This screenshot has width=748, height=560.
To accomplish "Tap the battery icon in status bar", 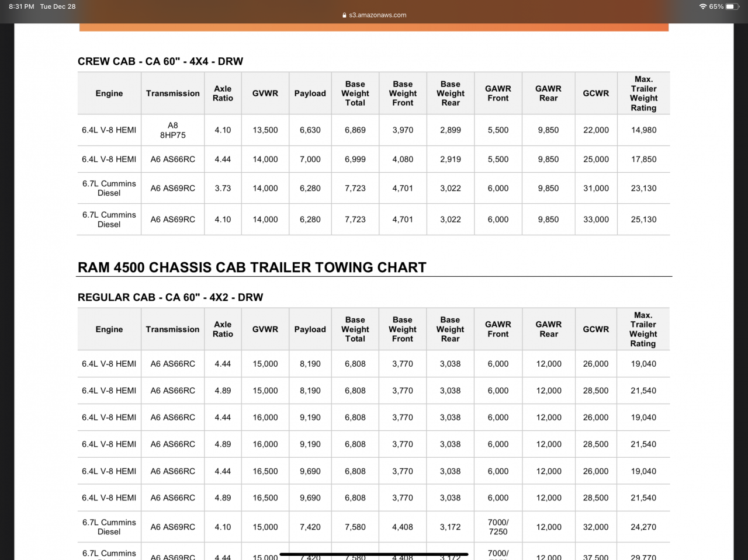I will [733, 6].
